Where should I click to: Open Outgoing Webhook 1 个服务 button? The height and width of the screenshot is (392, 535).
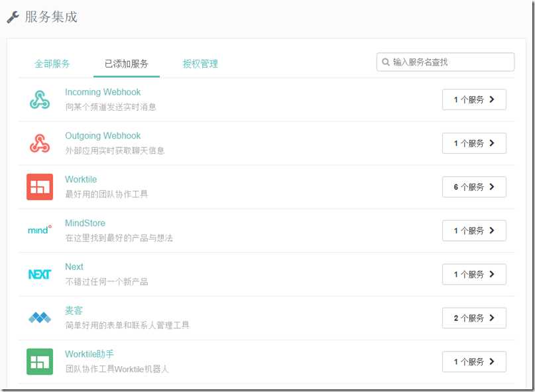(474, 143)
